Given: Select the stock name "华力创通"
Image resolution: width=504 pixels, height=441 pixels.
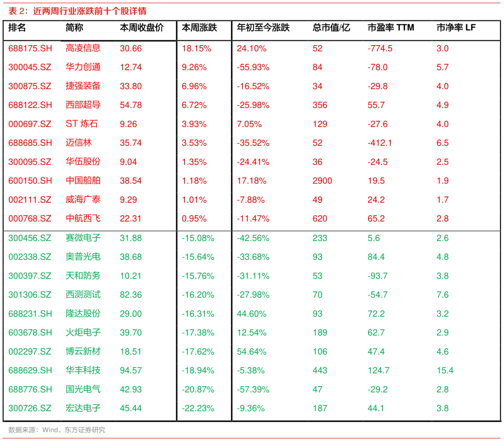Looking at the screenshot, I should point(83,67).
